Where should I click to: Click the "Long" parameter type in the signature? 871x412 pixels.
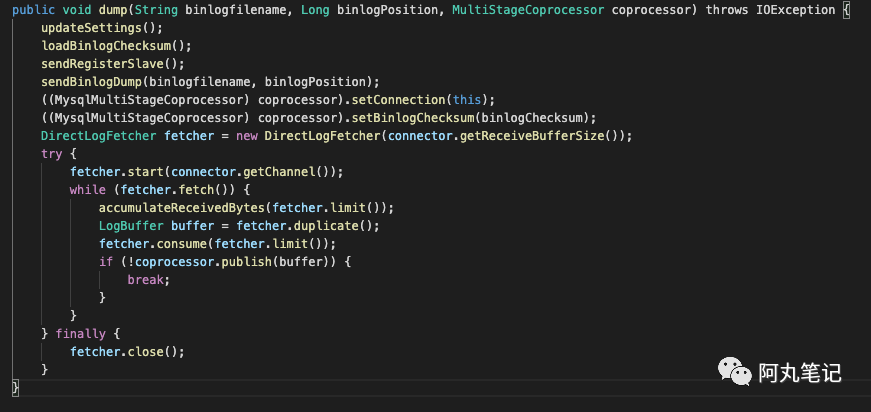pos(315,10)
